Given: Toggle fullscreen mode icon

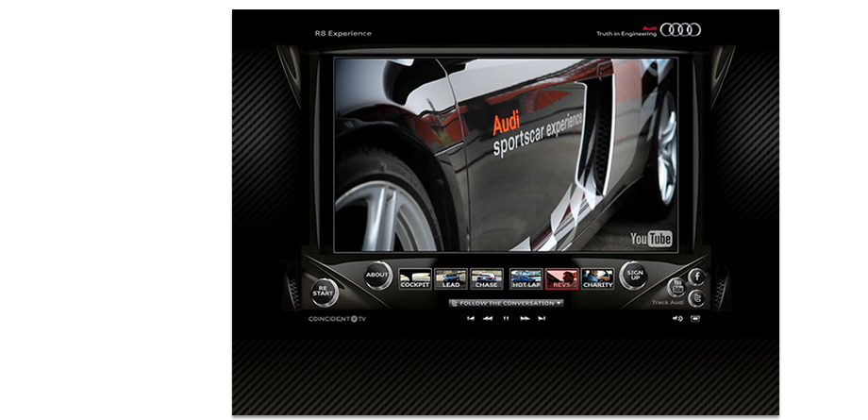Looking at the screenshot, I should (x=695, y=318).
